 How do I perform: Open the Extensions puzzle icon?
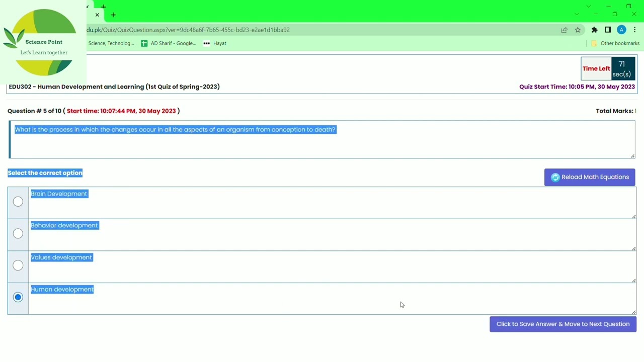(594, 30)
